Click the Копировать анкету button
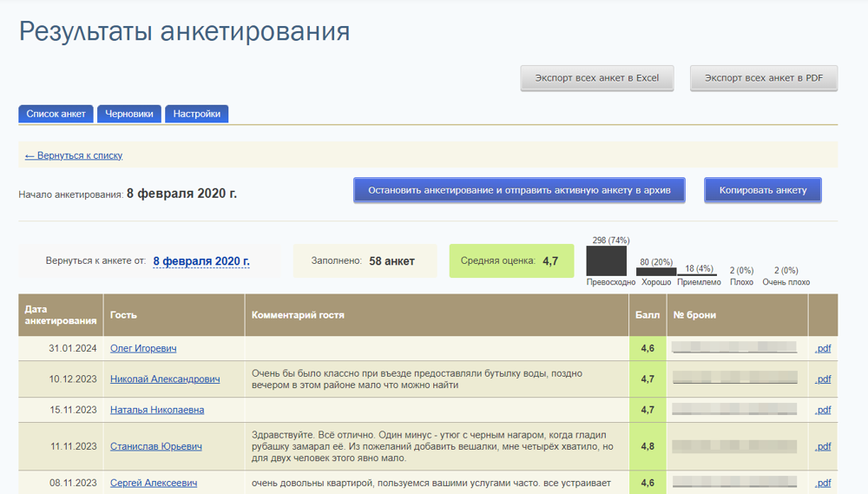 [763, 190]
